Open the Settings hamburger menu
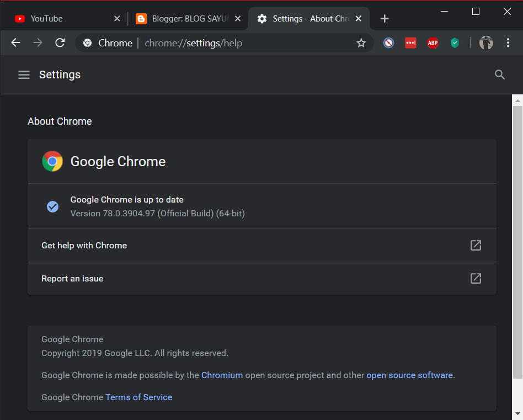 (x=24, y=75)
